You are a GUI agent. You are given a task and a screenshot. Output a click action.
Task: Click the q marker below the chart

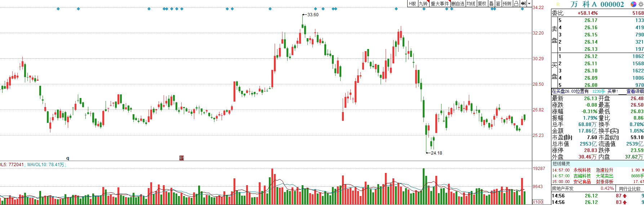(68, 158)
